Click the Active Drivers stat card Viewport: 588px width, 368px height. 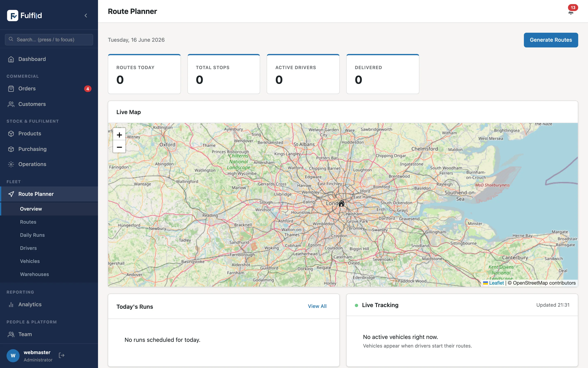coord(303,74)
